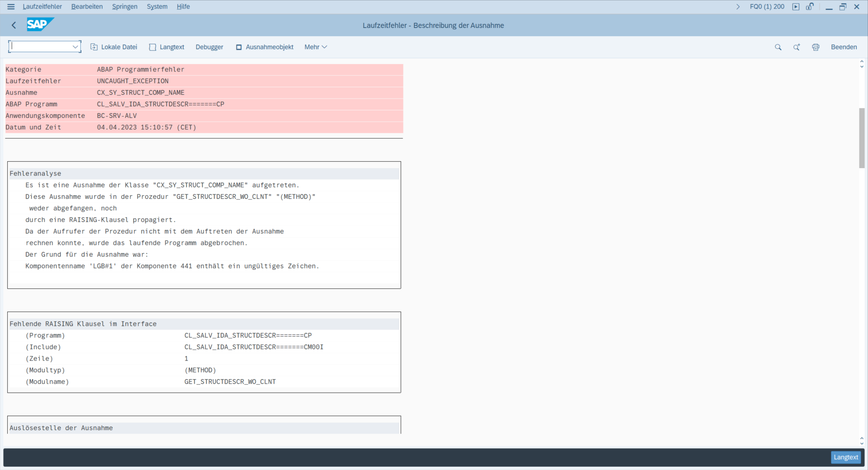868x470 pixels.
Task: Click the search-next magnifier plus icon
Action: 797,47
